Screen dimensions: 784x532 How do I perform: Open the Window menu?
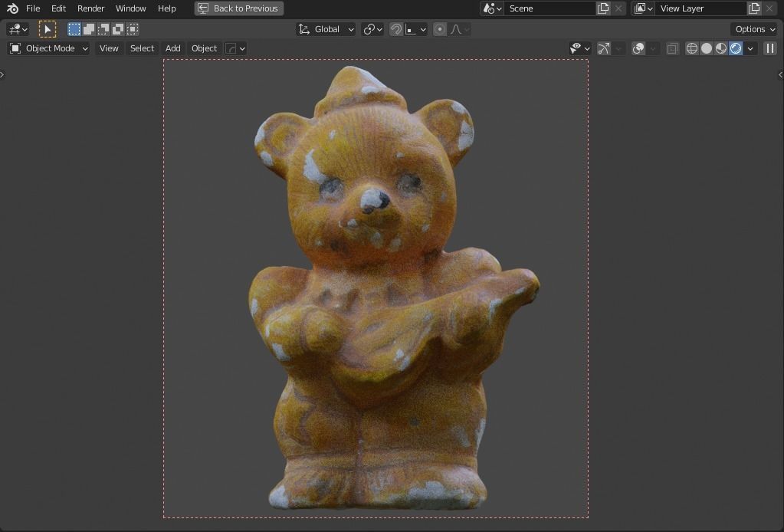(130, 8)
